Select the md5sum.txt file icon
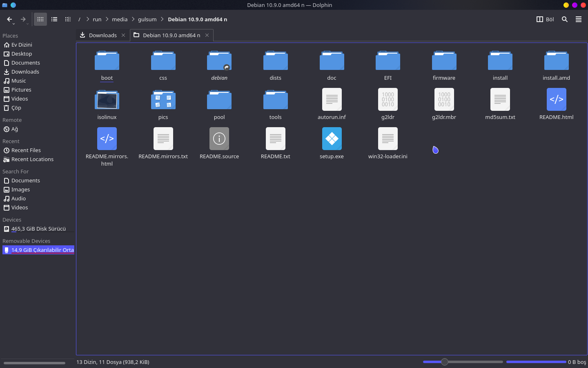 click(x=500, y=99)
